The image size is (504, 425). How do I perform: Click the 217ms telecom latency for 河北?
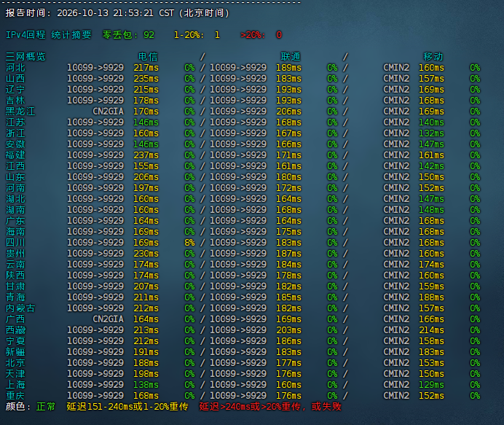pyautogui.click(x=146, y=68)
